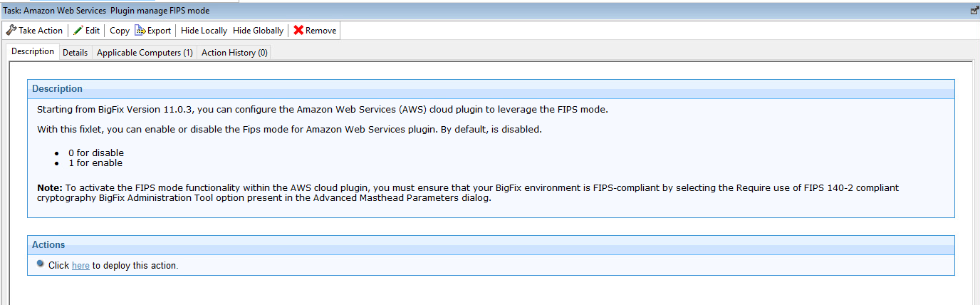
Task: Switch to the Description tab
Action: [x=33, y=52]
